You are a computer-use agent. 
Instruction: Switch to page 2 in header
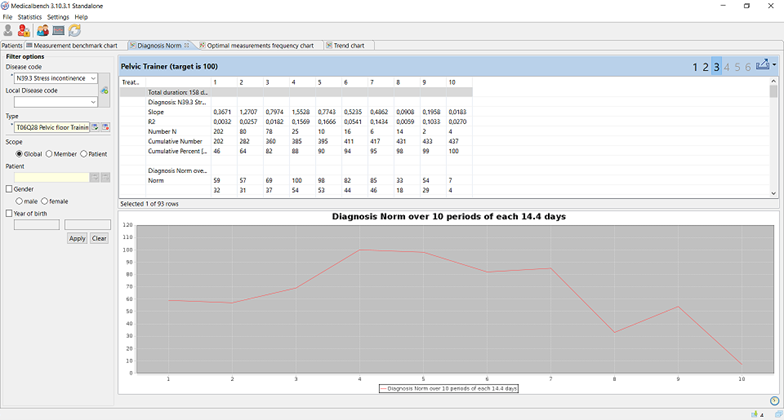[706, 67]
